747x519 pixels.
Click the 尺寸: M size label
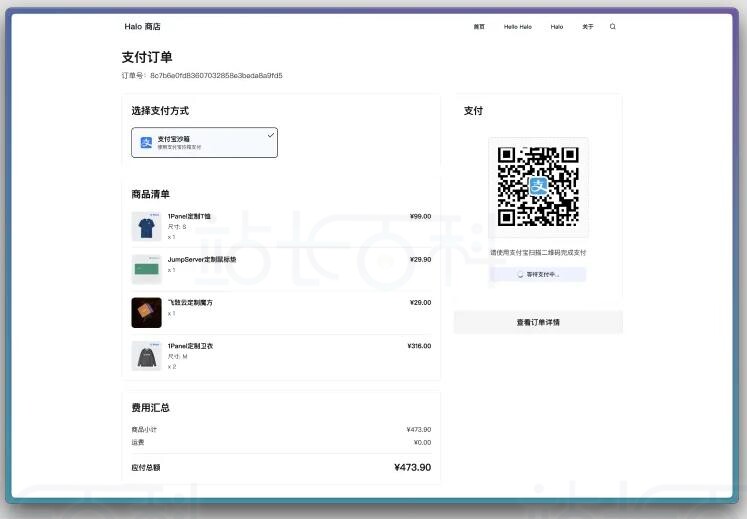pos(177,356)
